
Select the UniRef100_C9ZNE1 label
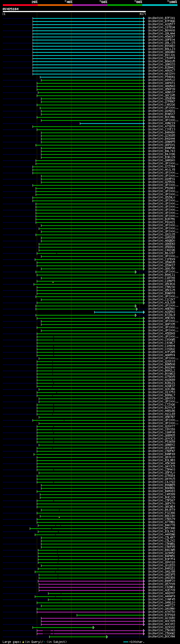[161, 587]
